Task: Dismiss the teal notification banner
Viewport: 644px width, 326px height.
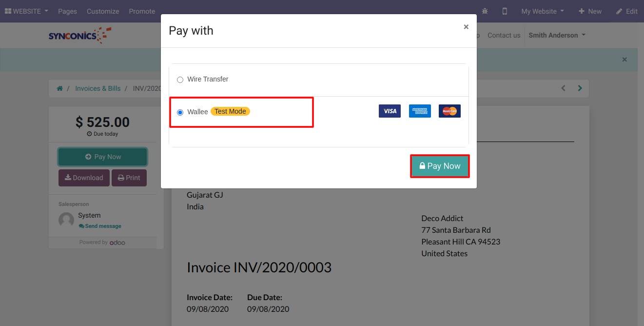Action: click(624, 60)
